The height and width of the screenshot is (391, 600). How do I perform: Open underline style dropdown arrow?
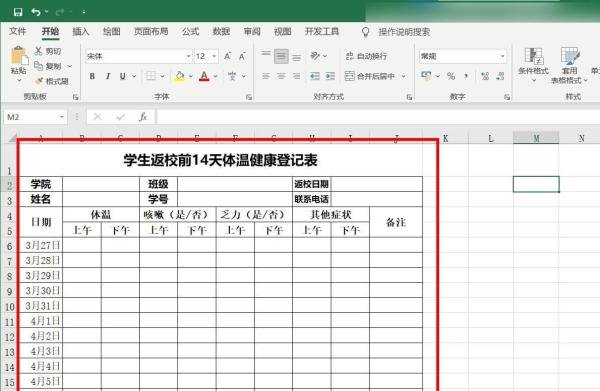click(x=134, y=76)
